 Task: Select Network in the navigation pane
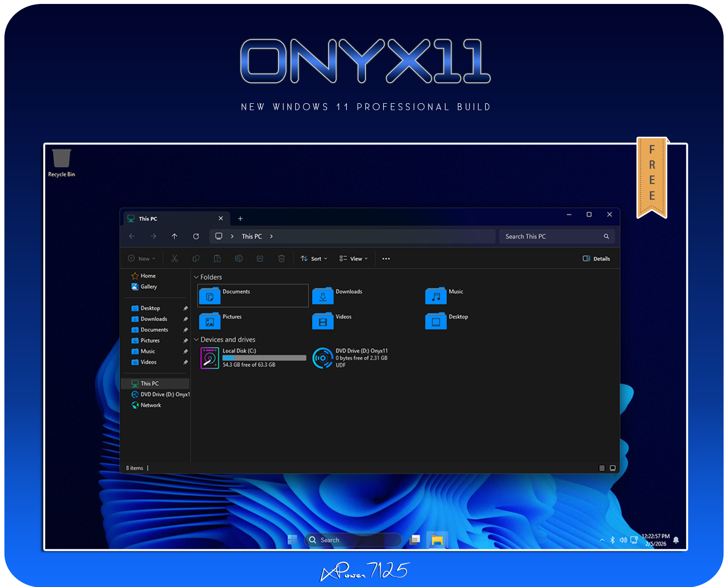(150, 405)
